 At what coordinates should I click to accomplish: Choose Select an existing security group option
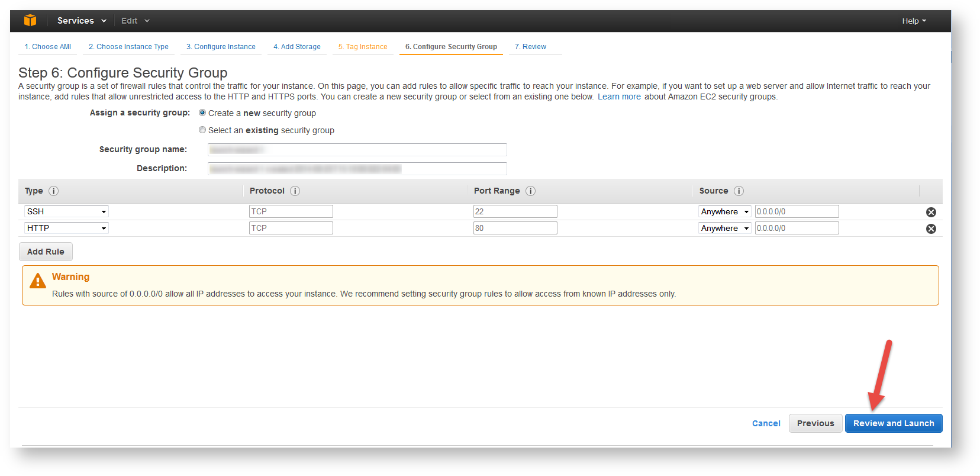pos(202,130)
